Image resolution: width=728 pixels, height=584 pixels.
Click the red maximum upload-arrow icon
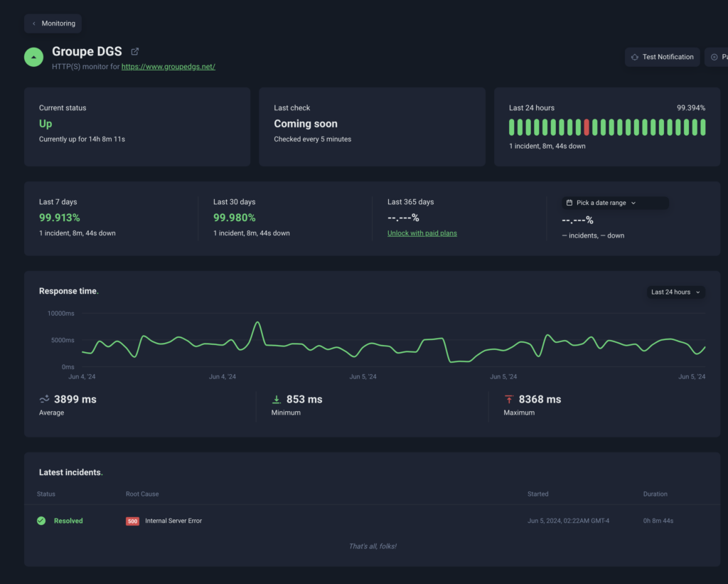coord(508,400)
